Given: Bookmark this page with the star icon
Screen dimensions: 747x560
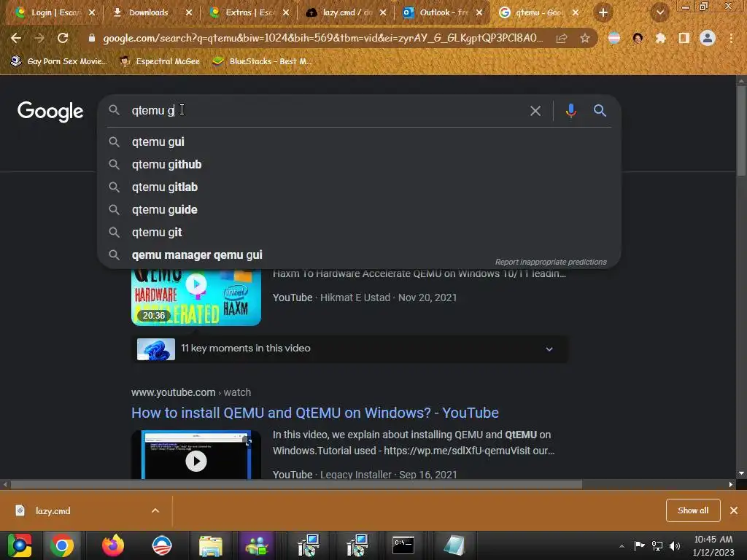Looking at the screenshot, I should tap(584, 38).
